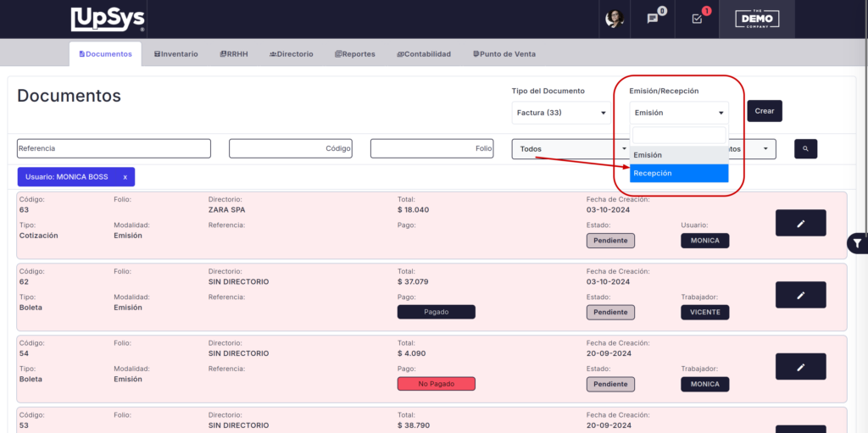Open the Punto de Venta tab
The width and height of the screenshot is (868, 433).
pyautogui.click(x=504, y=54)
